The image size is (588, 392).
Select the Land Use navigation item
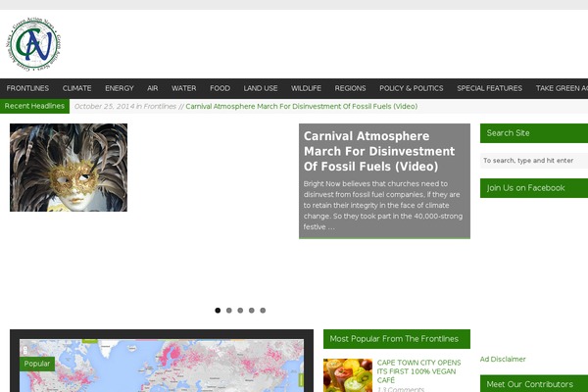261,88
